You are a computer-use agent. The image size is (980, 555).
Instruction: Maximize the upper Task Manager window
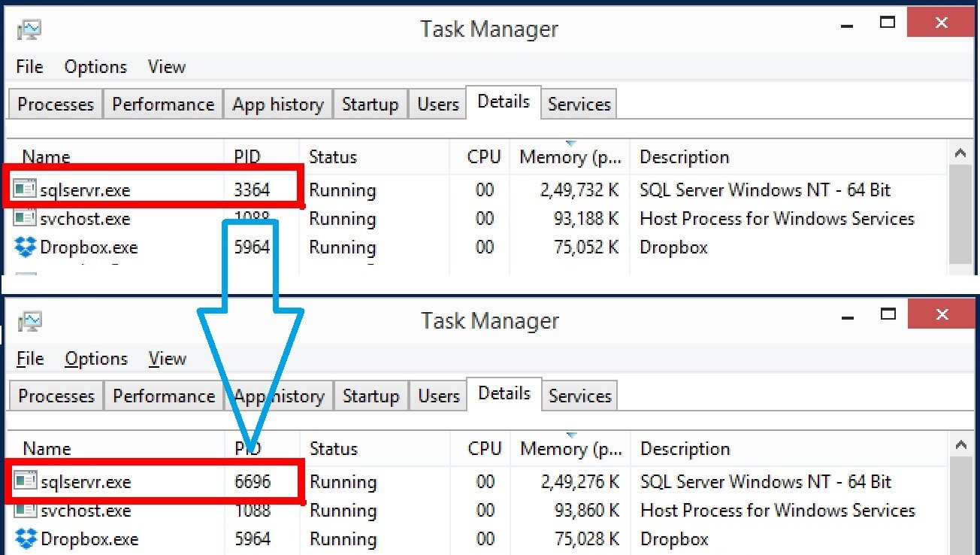tap(887, 23)
